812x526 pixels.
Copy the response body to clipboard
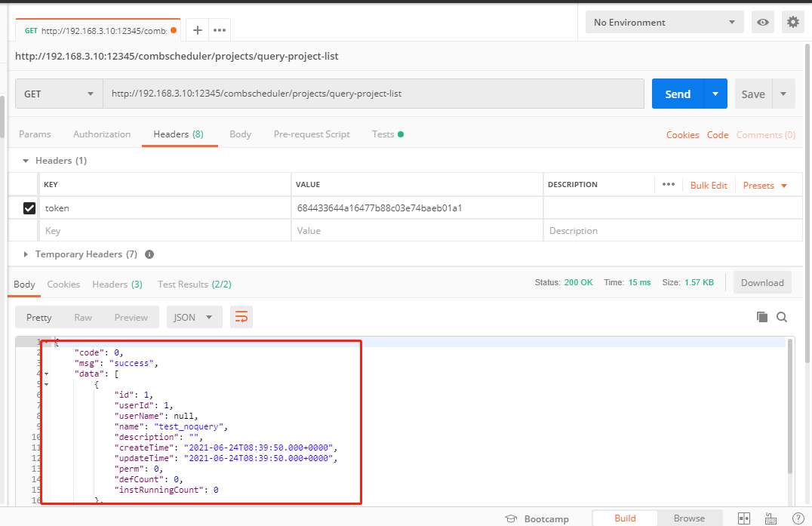coord(761,317)
